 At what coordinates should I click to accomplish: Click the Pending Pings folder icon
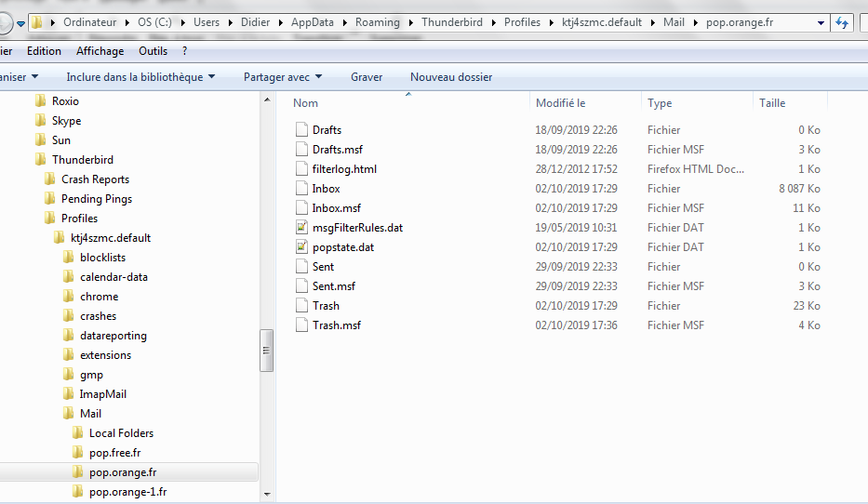pos(50,199)
